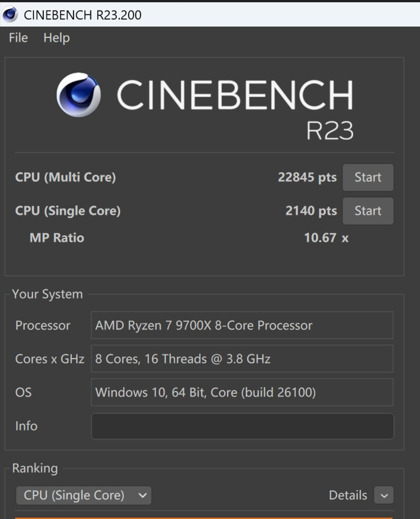This screenshot has width=420, height=519.
Task: Click the OS field showing Windows 10
Action: click(242, 392)
